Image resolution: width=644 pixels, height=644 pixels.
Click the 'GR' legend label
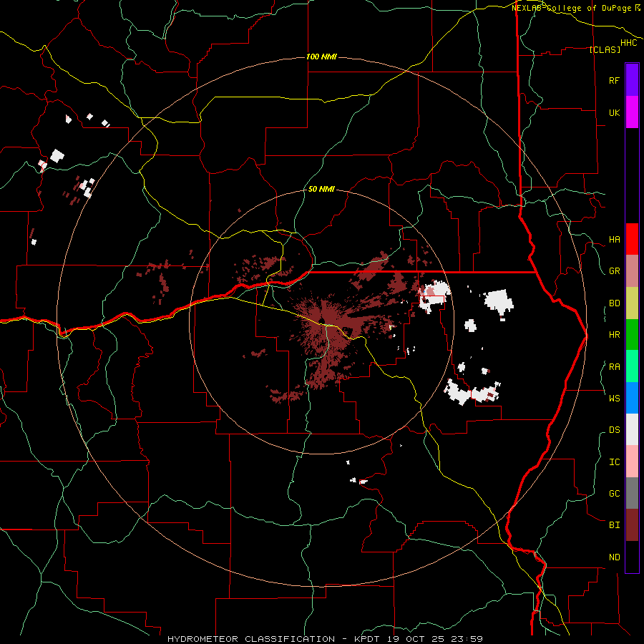614,271
